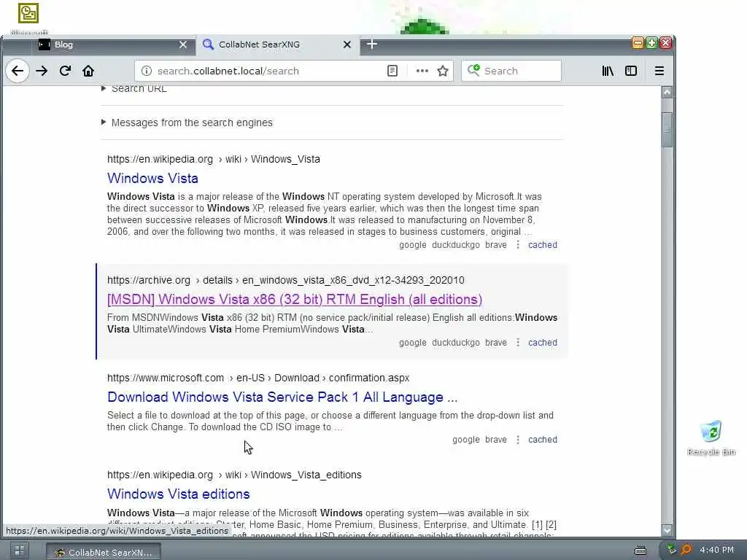Click the https://www.microsoft.com result URL text
The width and height of the screenshot is (747, 560).
(x=166, y=378)
